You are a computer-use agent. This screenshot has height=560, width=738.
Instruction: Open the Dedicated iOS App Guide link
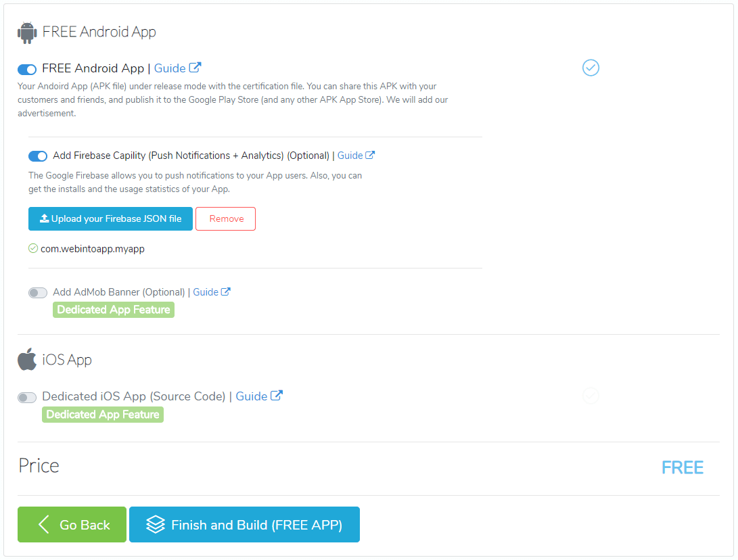pyautogui.click(x=252, y=396)
